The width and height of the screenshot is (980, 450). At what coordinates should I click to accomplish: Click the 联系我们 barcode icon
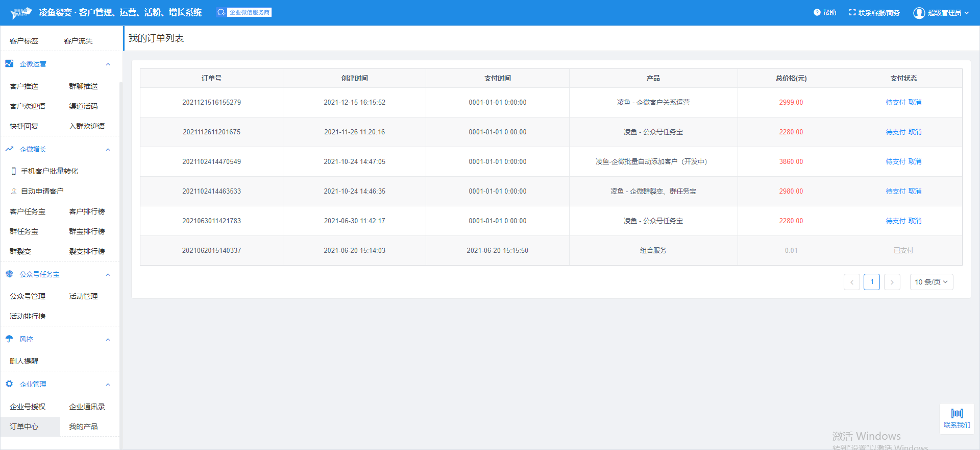tap(957, 413)
